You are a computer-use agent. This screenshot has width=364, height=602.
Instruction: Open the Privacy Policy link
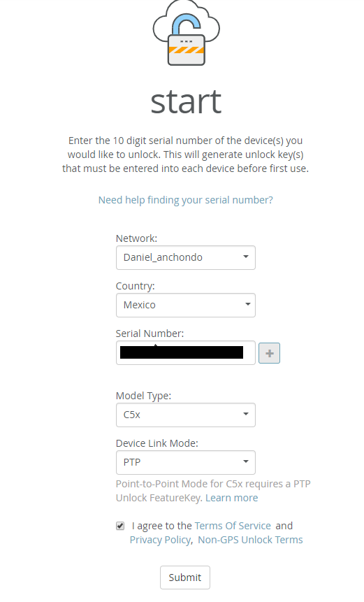click(x=160, y=540)
